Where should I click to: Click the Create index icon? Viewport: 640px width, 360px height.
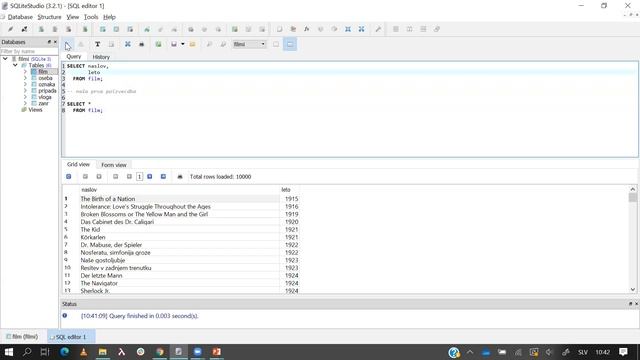click(147, 29)
